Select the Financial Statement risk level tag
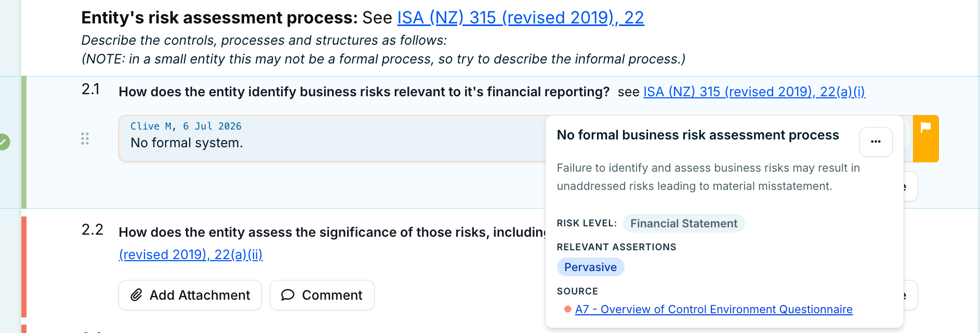 coord(683,223)
